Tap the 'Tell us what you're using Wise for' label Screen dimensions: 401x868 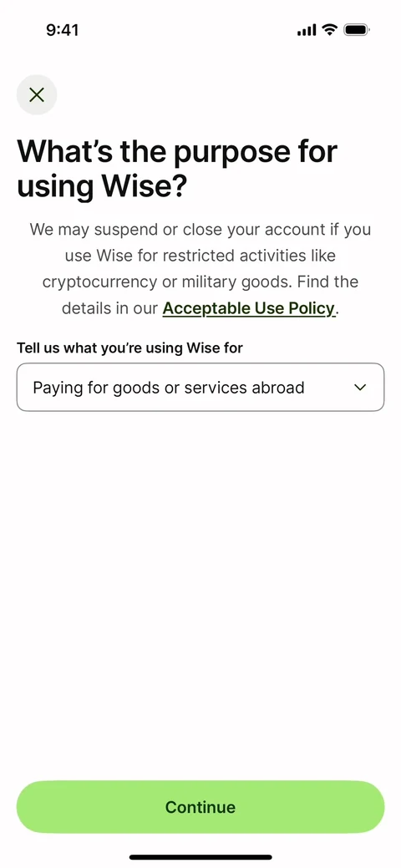click(129, 348)
